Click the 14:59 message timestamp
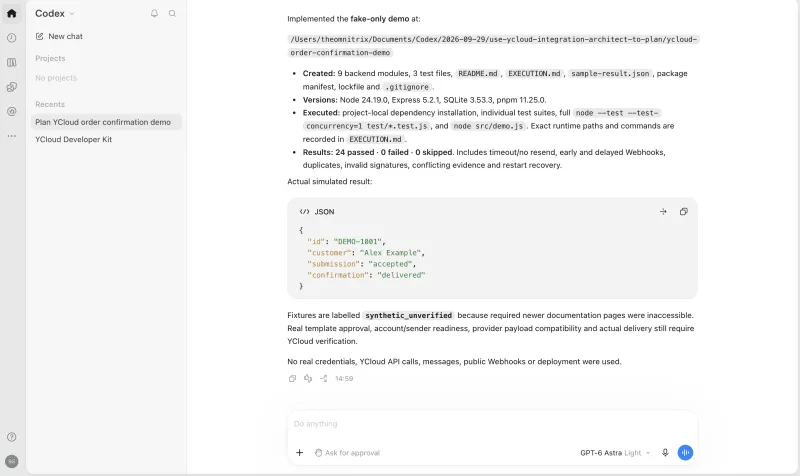Image resolution: width=800 pixels, height=476 pixels. pos(344,379)
